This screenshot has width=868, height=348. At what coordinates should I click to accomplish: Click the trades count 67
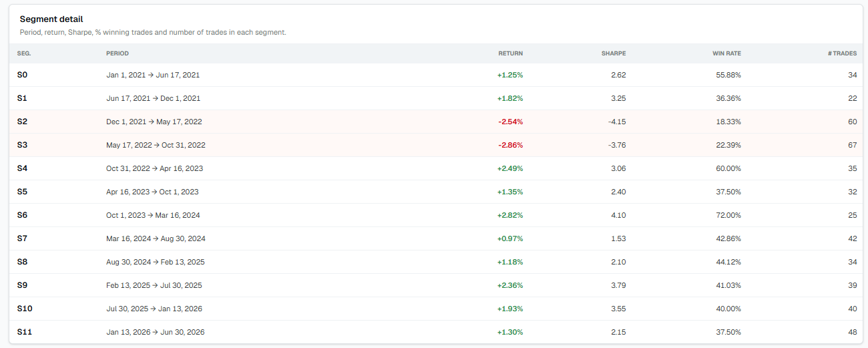point(852,145)
